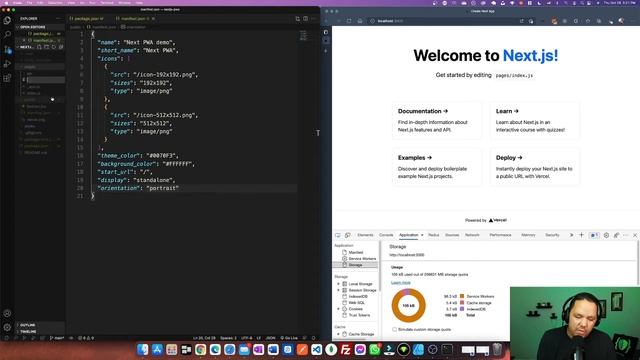The image size is (640, 360).
Task: Open Messenger from the Dock
Action: (360, 349)
